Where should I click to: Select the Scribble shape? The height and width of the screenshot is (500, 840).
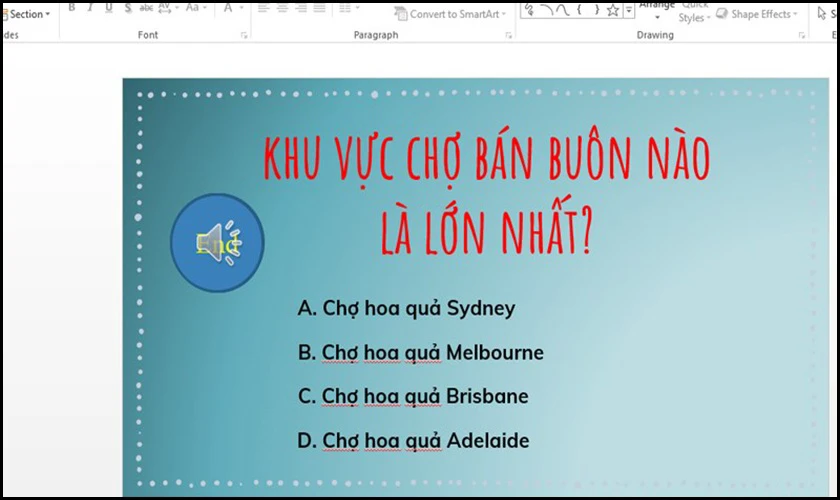[x=530, y=9]
